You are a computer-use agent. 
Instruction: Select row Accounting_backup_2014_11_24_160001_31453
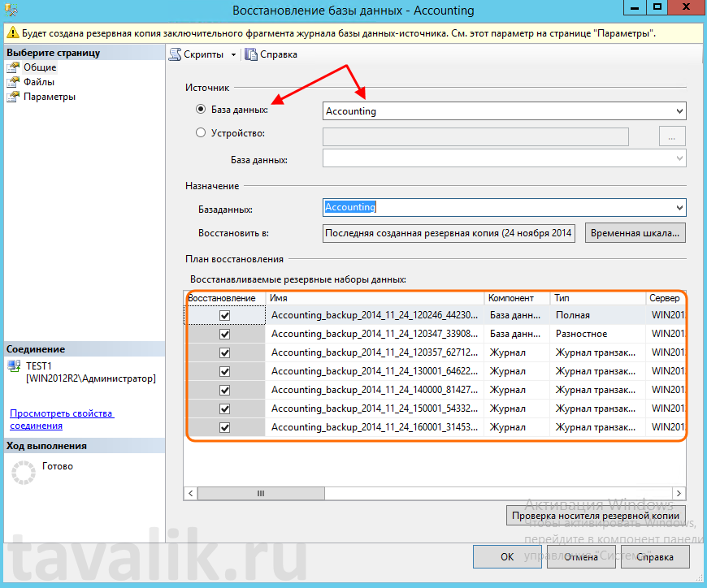click(436, 427)
